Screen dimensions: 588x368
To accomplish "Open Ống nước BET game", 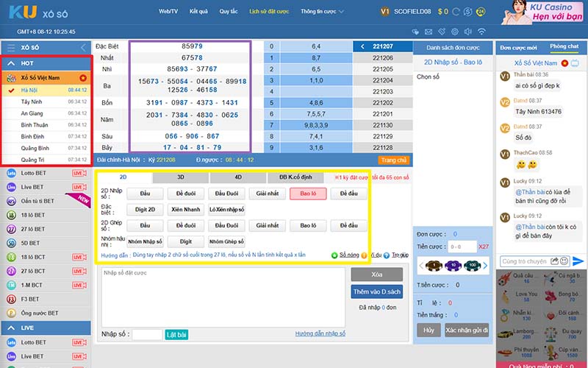I will pos(46,314).
